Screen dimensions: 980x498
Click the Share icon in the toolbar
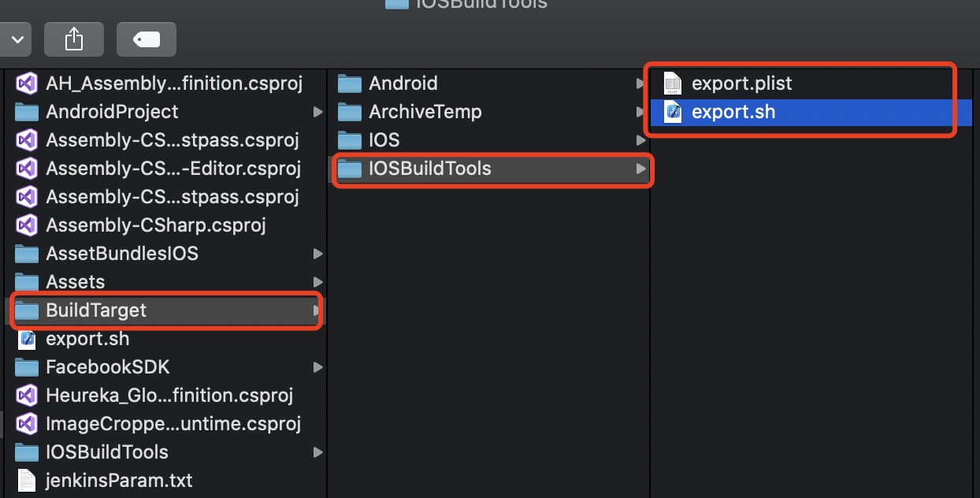73,39
